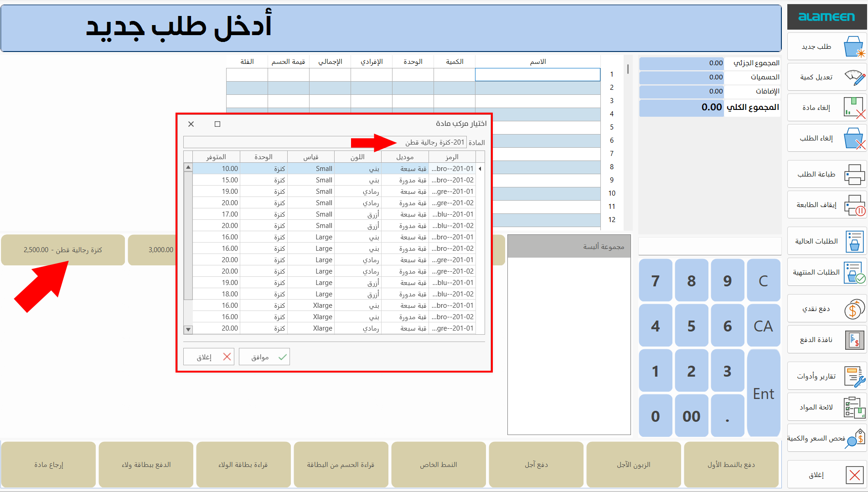Open الطلبات المنتهية finished orders view
Viewport: 868px width, 492px height.
[826, 272]
